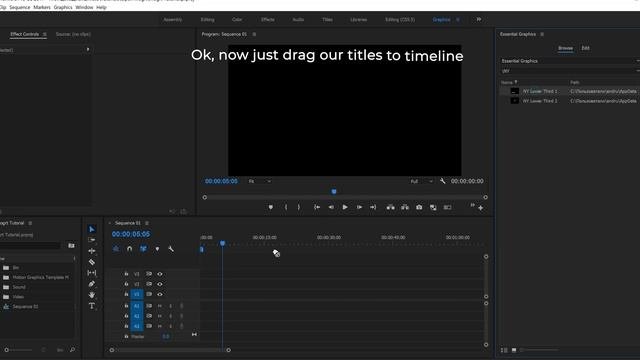Toggle timeline Snap magnet
Viewport: 640px width, 360px height.
(x=130, y=249)
